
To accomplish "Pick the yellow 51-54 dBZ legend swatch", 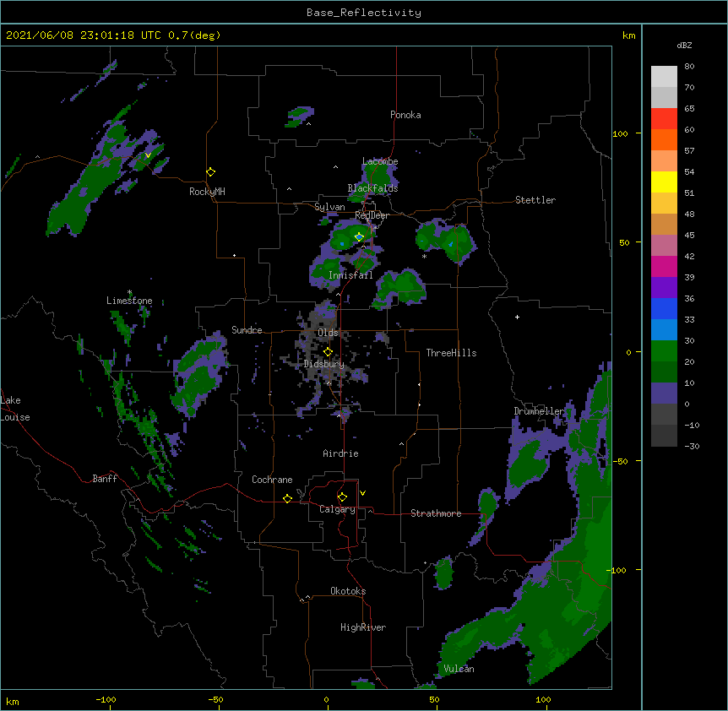I will (x=664, y=182).
